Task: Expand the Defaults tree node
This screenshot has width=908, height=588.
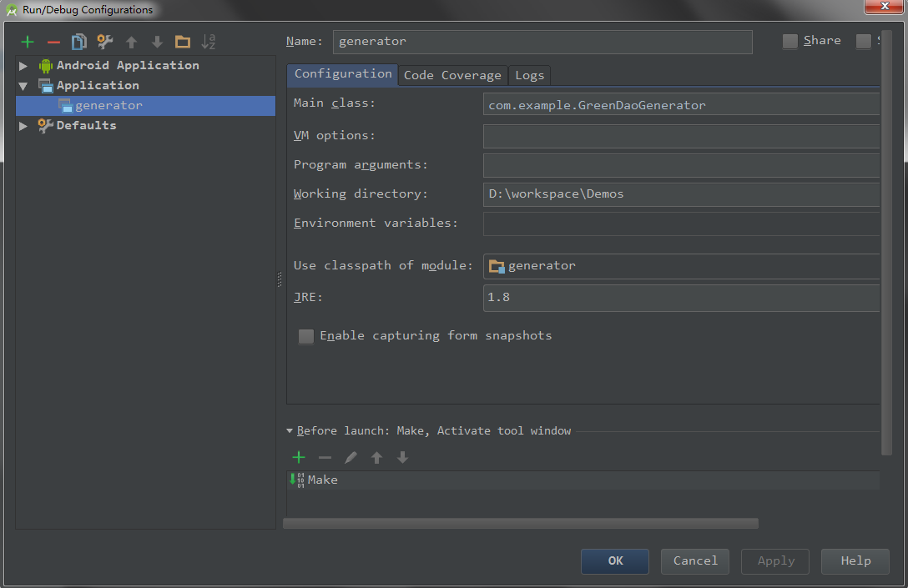Action: click(23, 126)
